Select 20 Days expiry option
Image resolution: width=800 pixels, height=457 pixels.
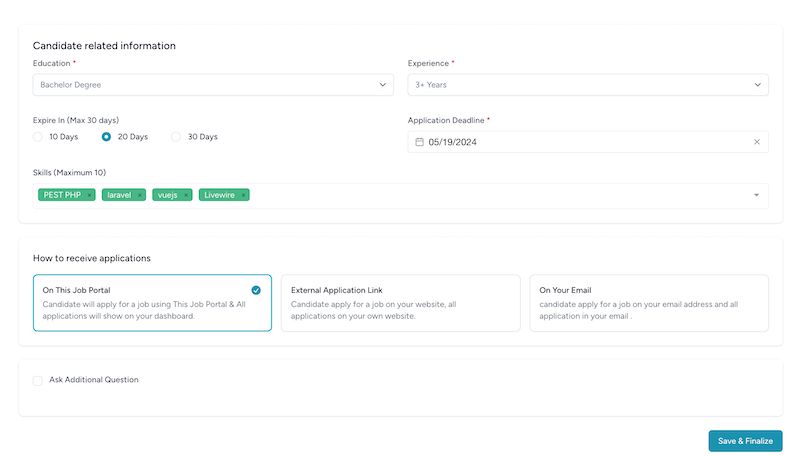pyautogui.click(x=106, y=137)
